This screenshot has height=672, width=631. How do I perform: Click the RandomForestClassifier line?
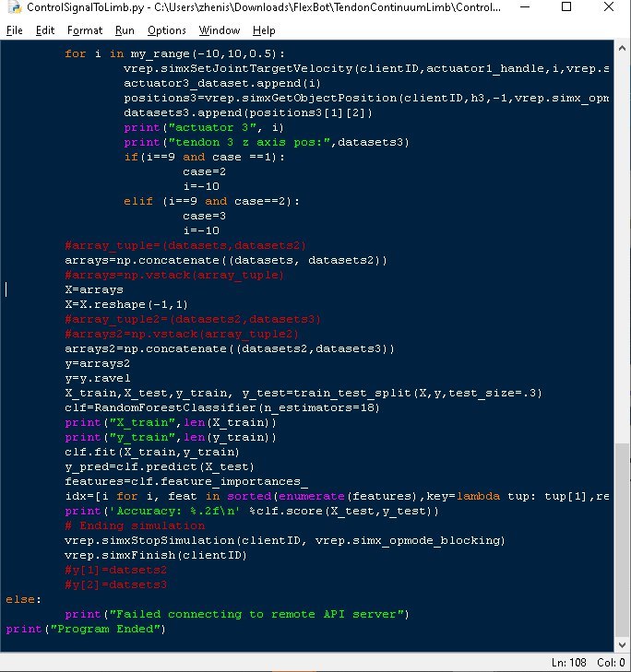click(x=222, y=407)
